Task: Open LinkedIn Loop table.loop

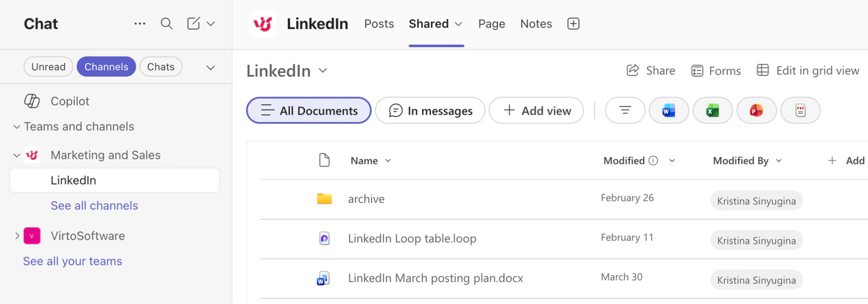Action: (412, 238)
